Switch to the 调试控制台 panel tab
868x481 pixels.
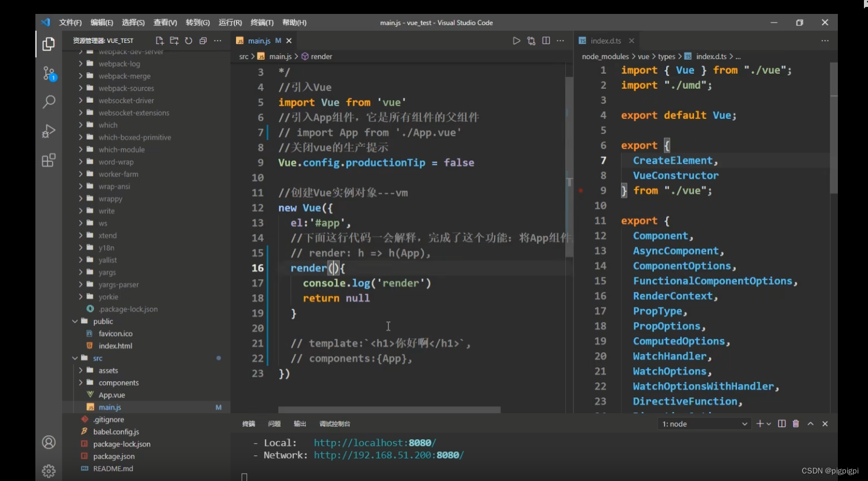(335, 424)
